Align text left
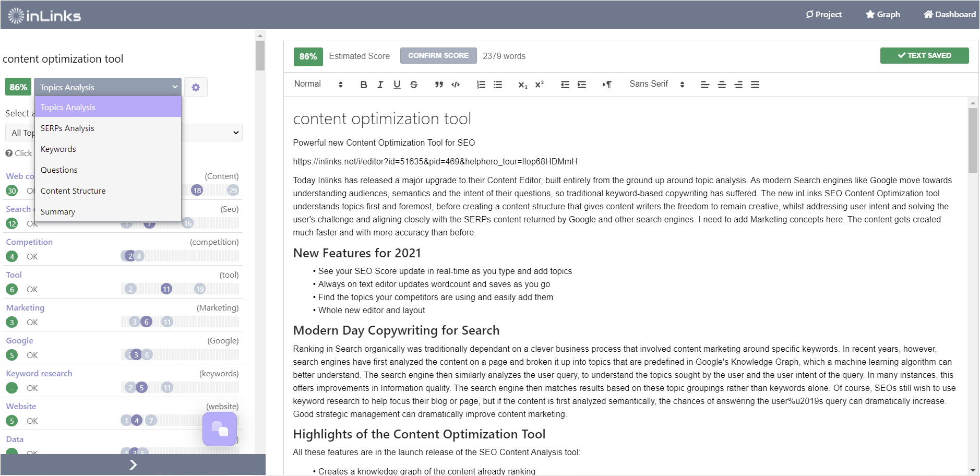 point(705,85)
